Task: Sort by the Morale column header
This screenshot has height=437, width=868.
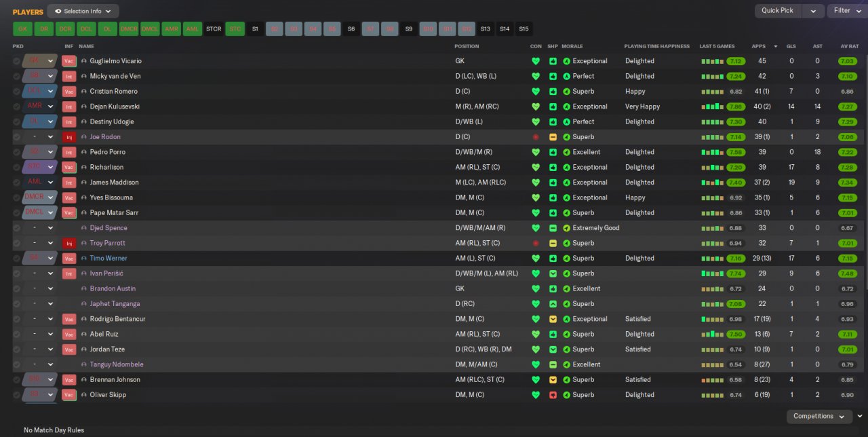Action: coord(572,46)
